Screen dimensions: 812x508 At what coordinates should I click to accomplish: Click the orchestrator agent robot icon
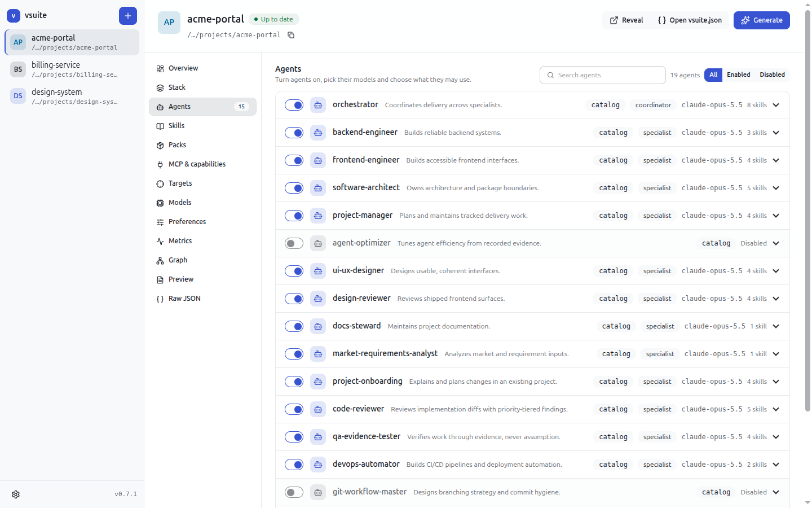pyautogui.click(x=318, y=105)
